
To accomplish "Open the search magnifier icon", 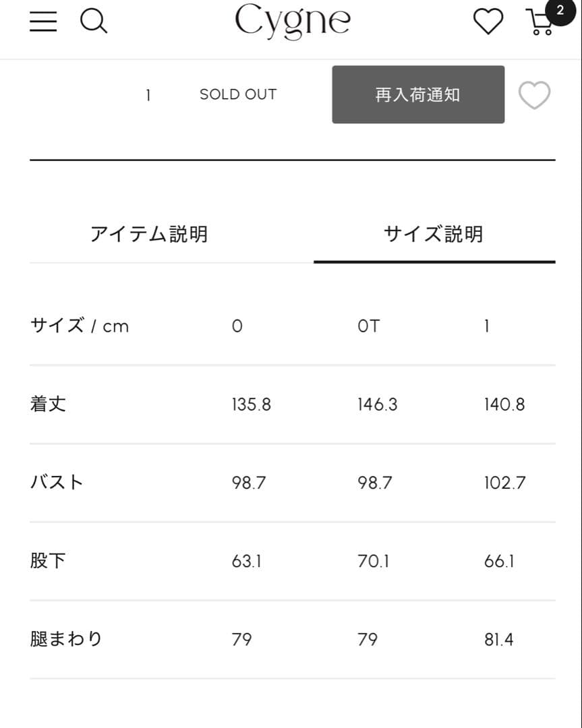I will [94, 21].
